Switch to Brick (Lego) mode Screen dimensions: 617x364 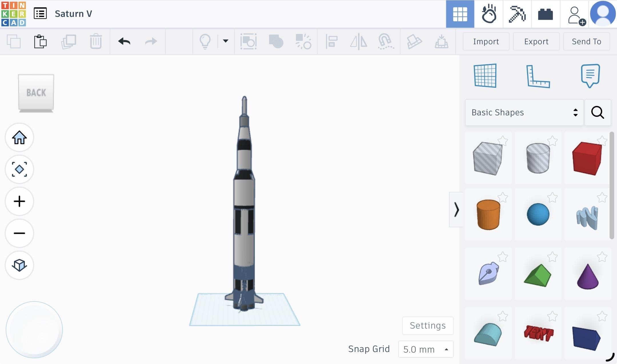coord(545,14)
